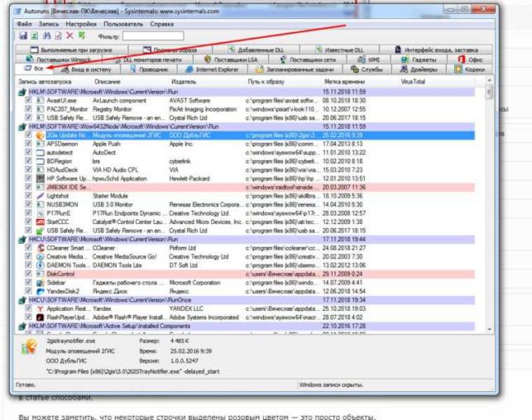Open the Запланированные задачи tab

point(295,69)
